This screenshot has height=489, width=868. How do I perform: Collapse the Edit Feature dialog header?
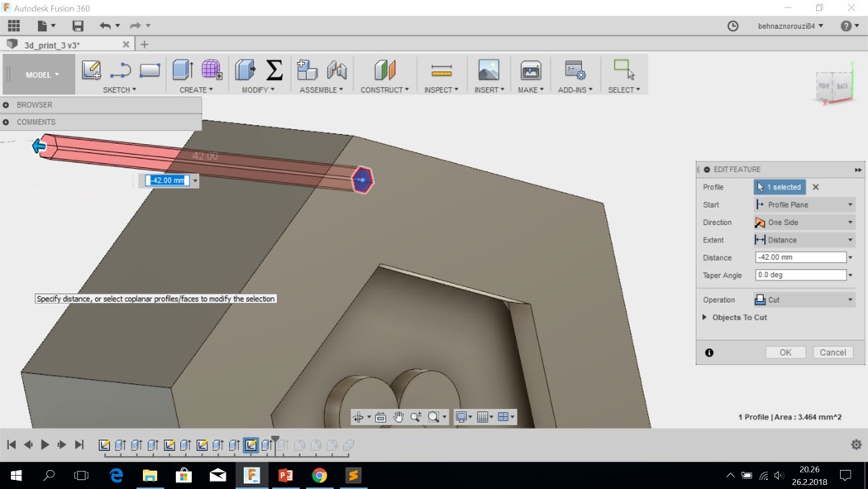(707, 170)
